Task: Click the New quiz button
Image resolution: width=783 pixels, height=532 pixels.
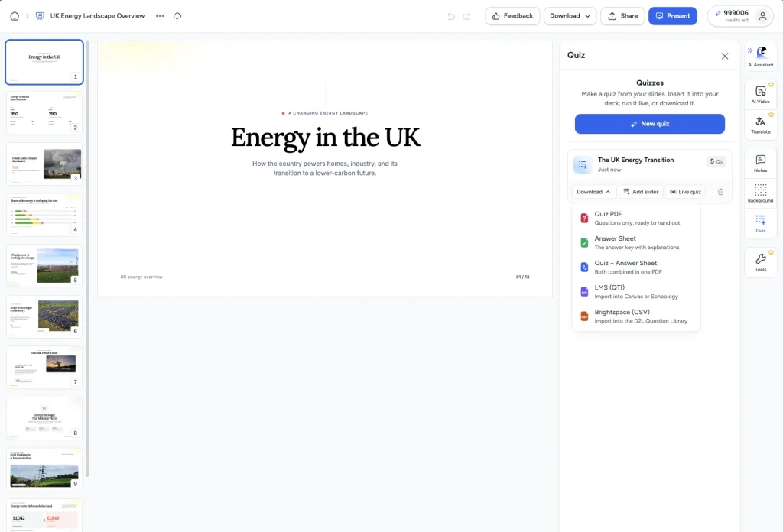Action: pyautogui.click(x=650, y=124)
